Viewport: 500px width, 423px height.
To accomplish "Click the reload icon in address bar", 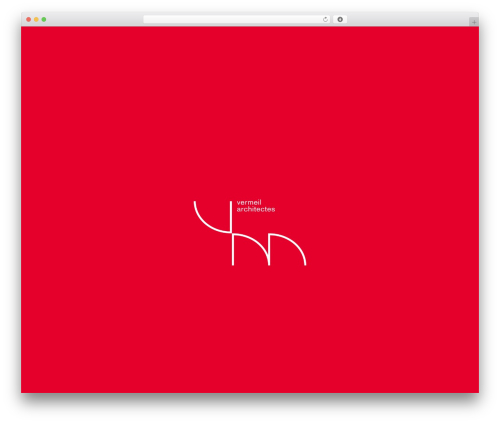I will pos(325,20).
